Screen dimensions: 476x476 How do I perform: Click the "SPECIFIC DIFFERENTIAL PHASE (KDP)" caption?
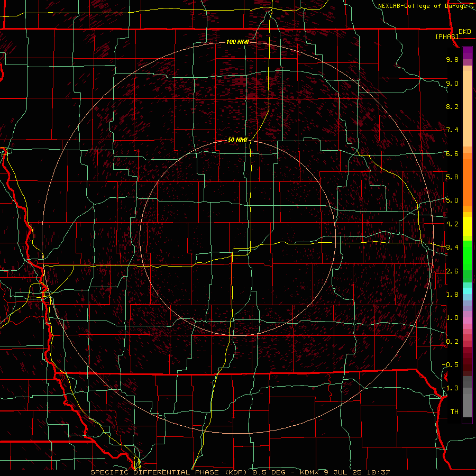point(169,472)
